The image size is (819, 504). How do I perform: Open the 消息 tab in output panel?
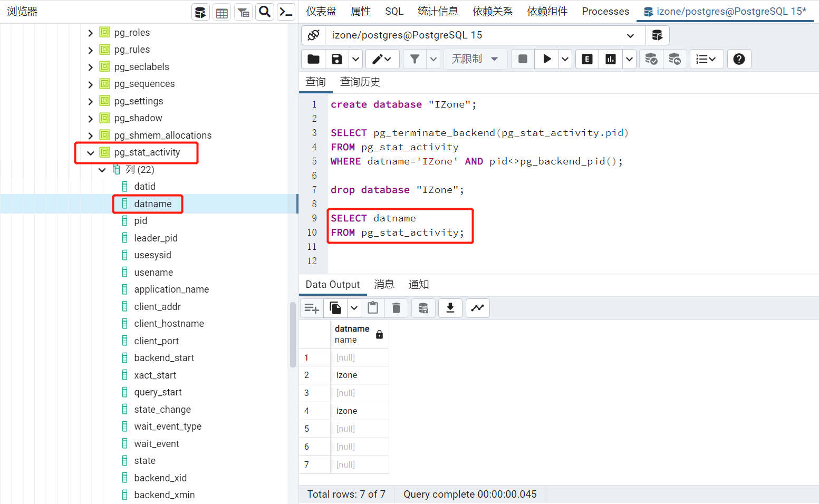point(384,285)
